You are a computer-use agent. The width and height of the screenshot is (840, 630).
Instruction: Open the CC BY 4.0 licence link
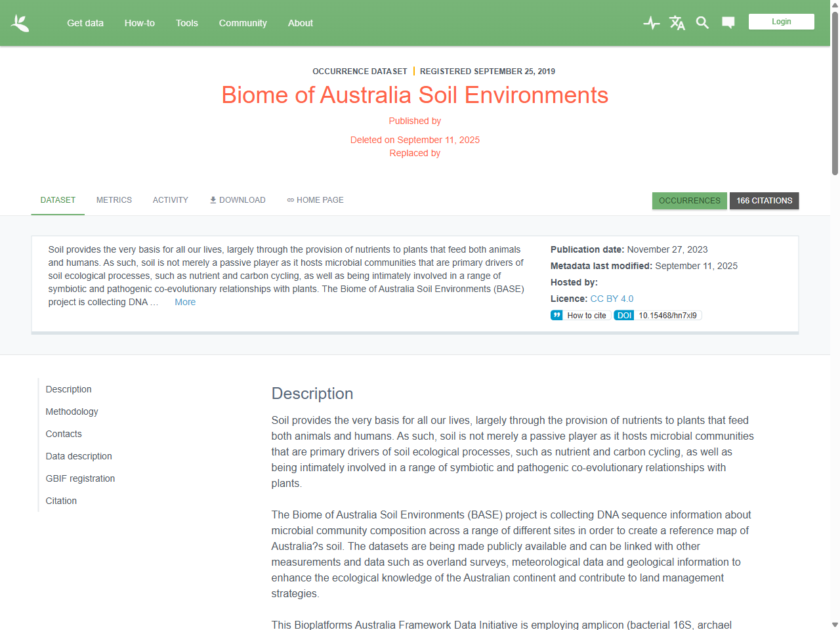[612, 299]
